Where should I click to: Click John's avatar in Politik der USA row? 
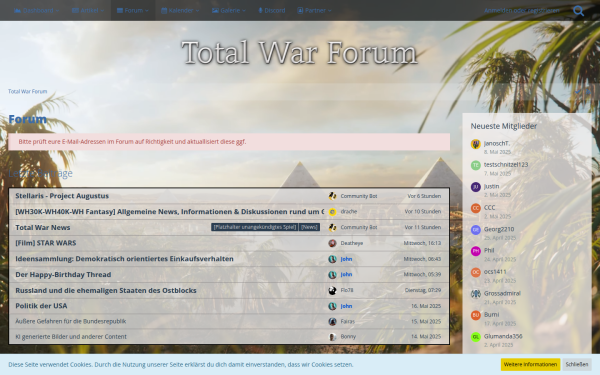pos(332,306)
